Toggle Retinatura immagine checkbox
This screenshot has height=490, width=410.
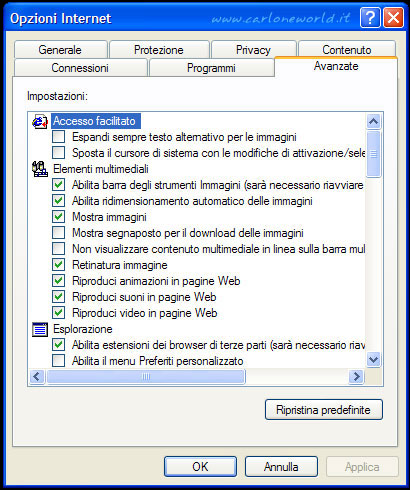pyautogui.click(x=59, y=265)
